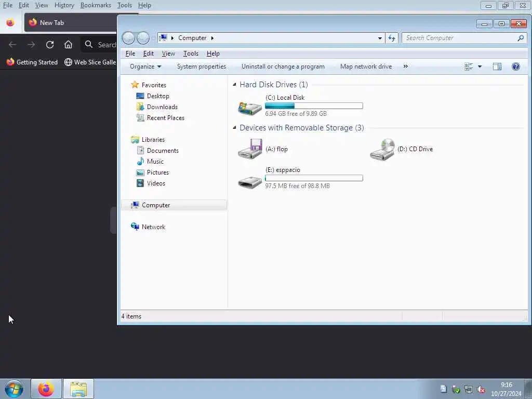532x399 pixels.
Task: Click the search magnifier in Search Computer
Action: tap(521, 38)
